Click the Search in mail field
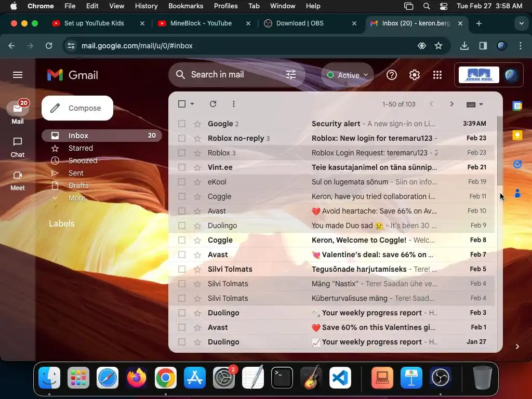Screen dimensions: 532x399 (x=236, y=75)
